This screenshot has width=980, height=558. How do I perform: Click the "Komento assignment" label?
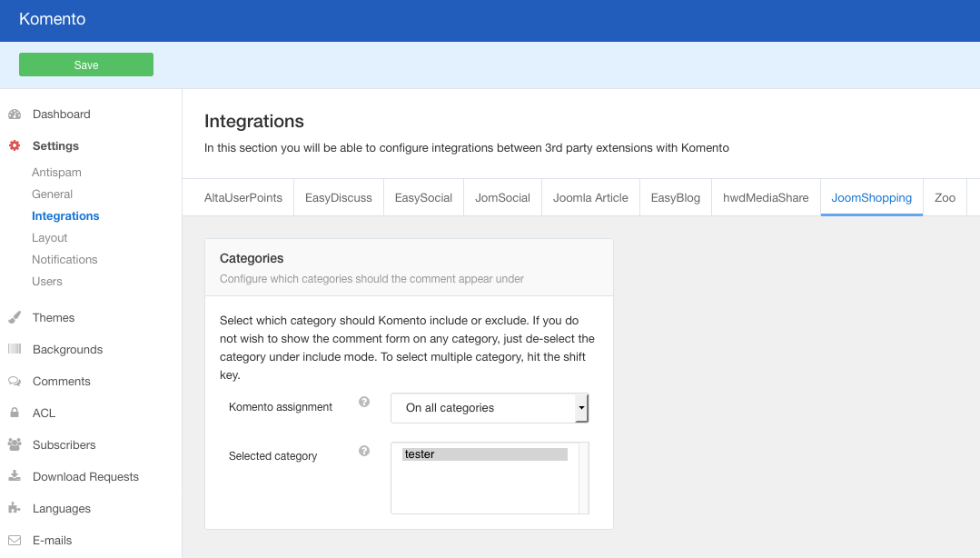click(281, 406)
